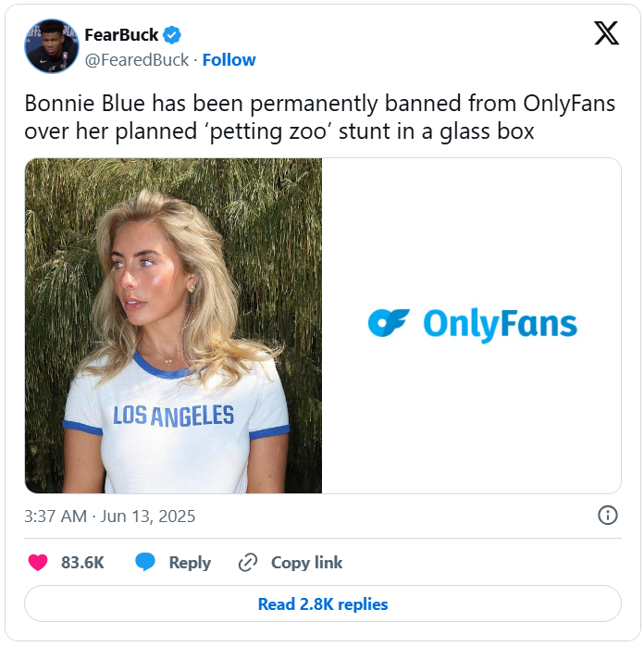
Task: Click the blue verified badge
Action: (x=173, y=35)
